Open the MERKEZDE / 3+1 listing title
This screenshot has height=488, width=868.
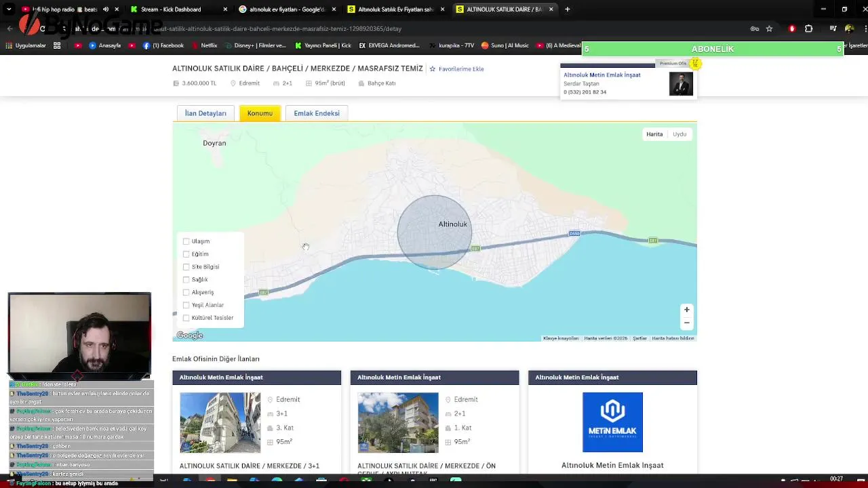click(x=250, y=466)
